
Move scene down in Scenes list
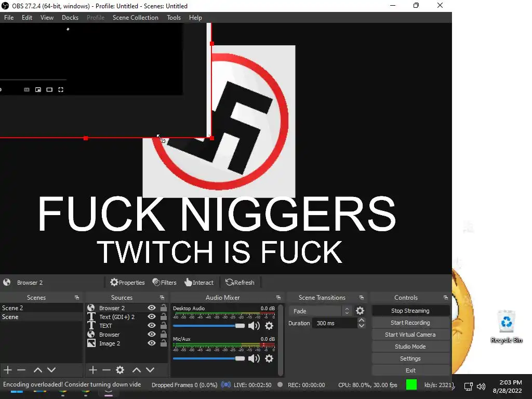[51, 370]
